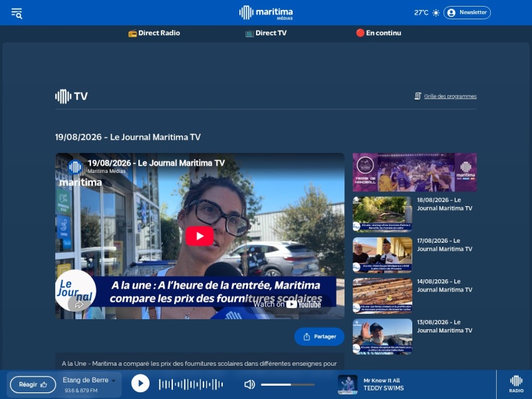
Task: Click the Maritima TV section logo
Action: pos(71,96)
